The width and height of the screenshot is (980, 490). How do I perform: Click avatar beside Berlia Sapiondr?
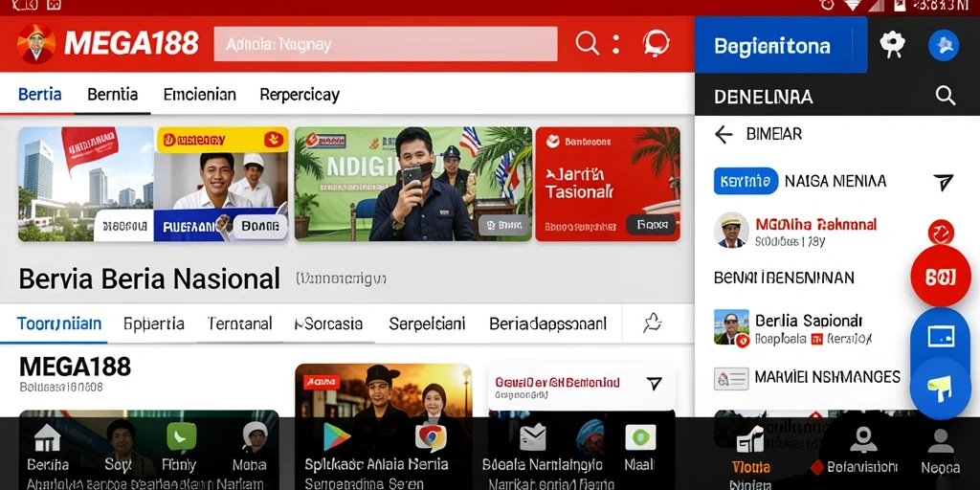[x=731, y=327]
